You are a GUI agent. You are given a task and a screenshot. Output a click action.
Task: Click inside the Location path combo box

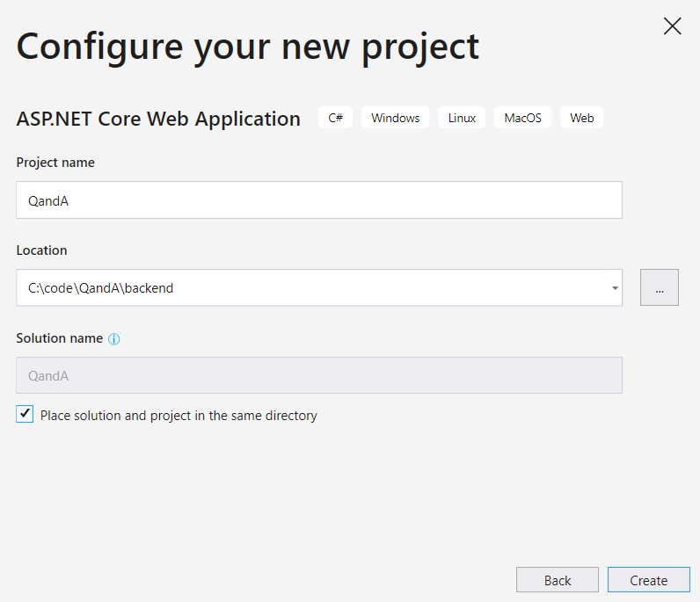[308, 288]
